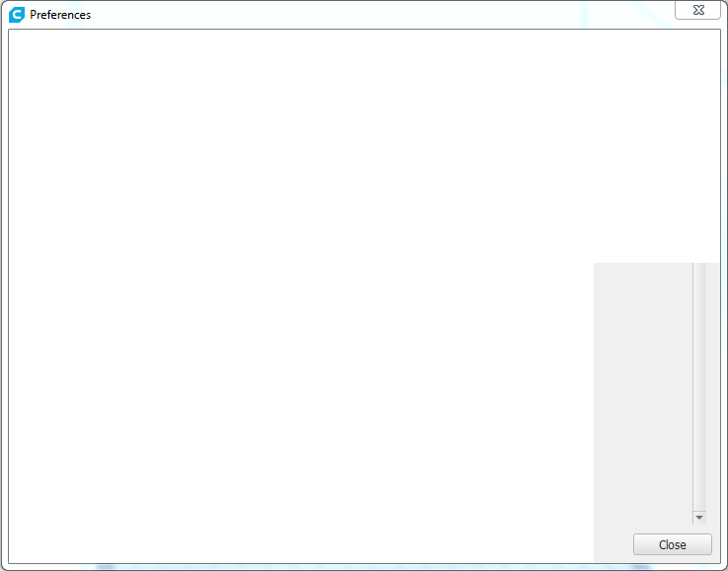Click the Close button in Preferences
Image resolution: width=728 pixels, height=571 pixels.
click(673, 544)
